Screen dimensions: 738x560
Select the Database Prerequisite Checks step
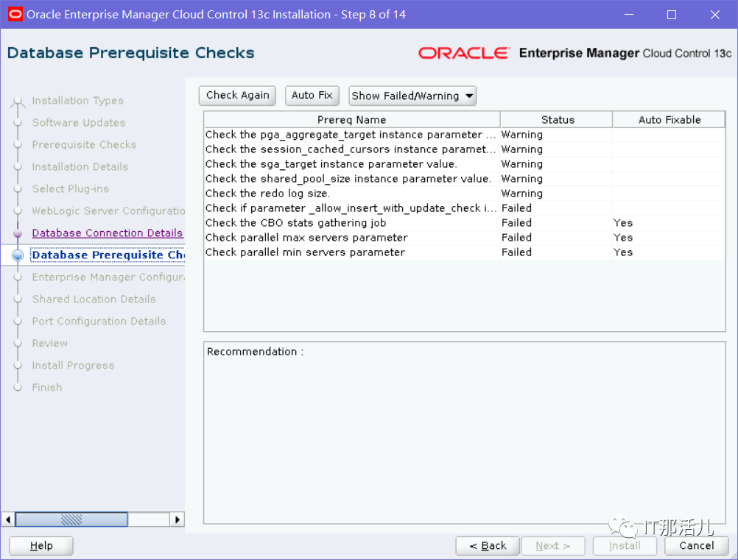(108, 255)
